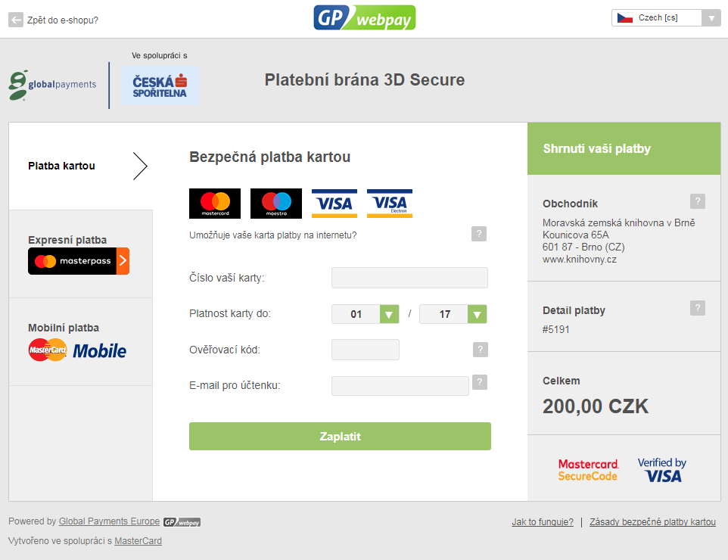Click the back arrow icon to e-shop
728x560 pixels.
point(16,20)
